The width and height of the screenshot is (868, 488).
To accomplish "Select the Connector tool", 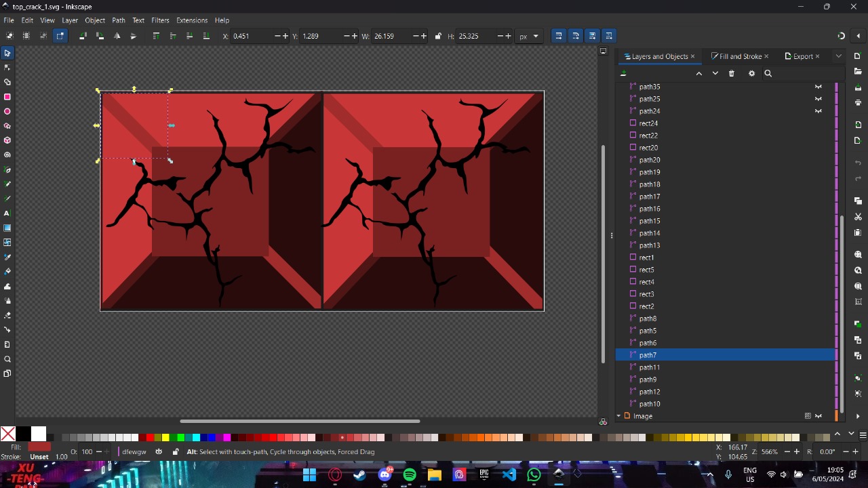I will click(7, 330).
